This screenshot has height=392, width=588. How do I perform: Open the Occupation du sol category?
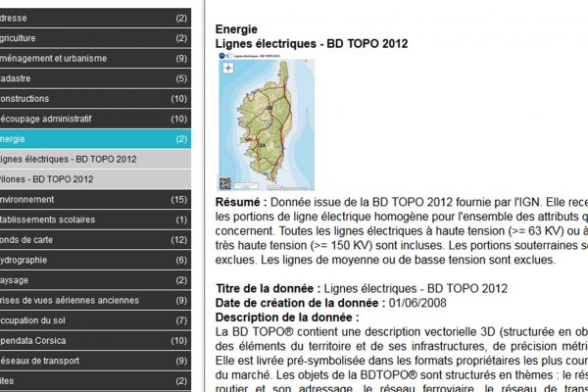coord(95,320)
